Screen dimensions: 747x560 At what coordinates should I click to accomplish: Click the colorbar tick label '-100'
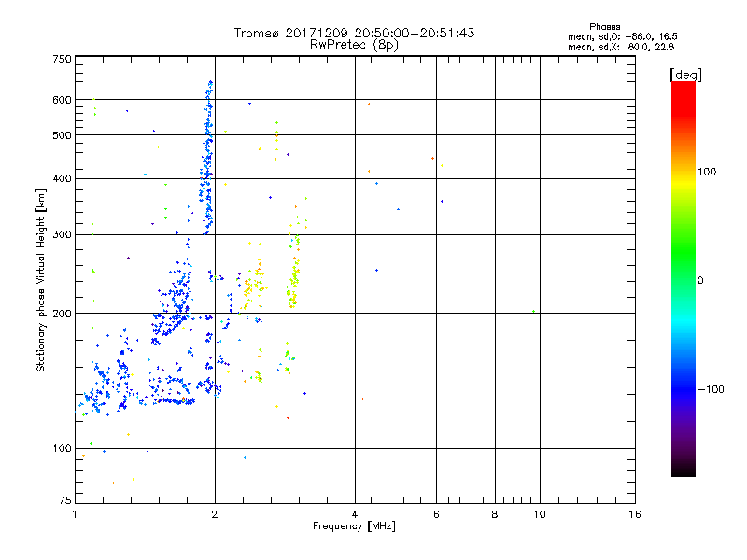coord(711,389)
